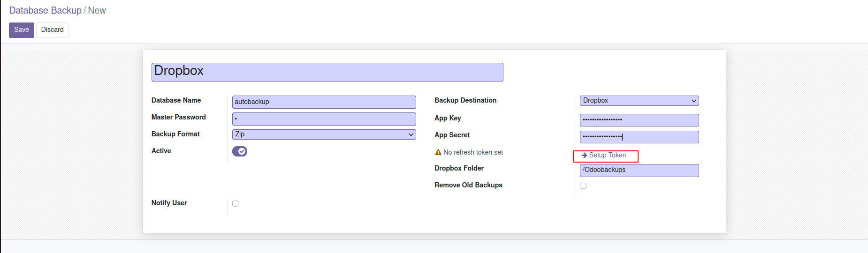Enable the Notify User checkbox
Screen dimensions: 868x253
tap(235, 203)
